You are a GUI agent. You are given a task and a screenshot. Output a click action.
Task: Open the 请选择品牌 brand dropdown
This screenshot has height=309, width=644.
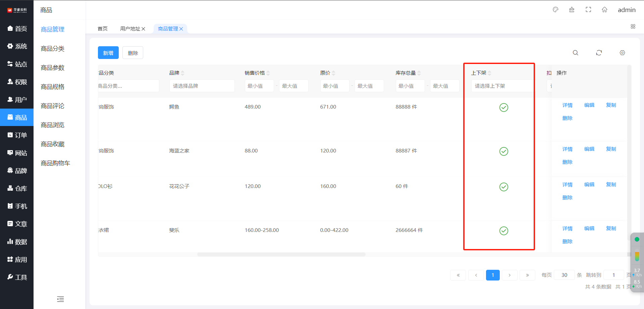pos(202,86)
